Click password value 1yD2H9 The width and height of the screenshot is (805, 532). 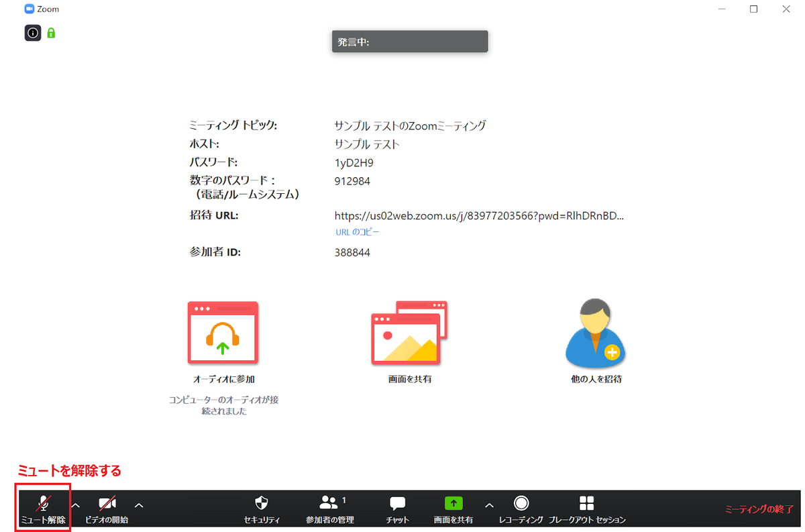(353, 162)
